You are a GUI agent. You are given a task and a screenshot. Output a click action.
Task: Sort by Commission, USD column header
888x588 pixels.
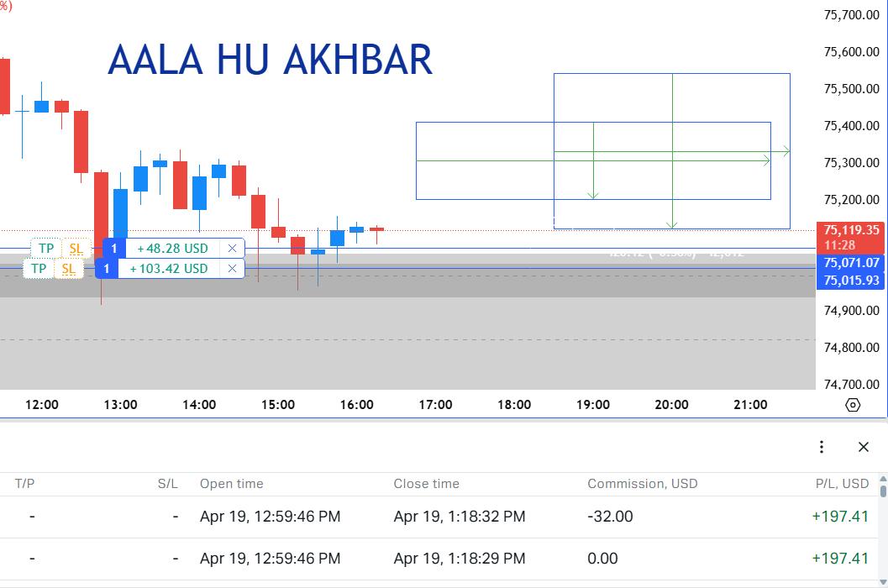point(642,484)
